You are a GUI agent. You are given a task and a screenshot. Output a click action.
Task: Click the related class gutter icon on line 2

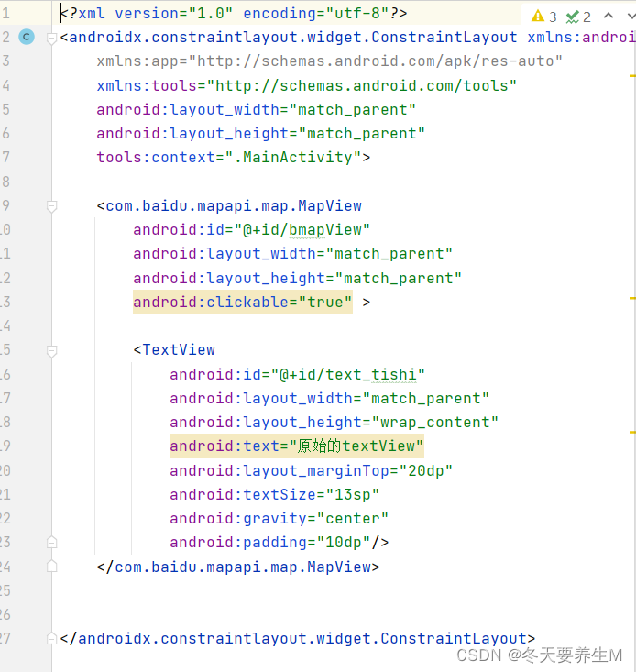coord(27,37)
